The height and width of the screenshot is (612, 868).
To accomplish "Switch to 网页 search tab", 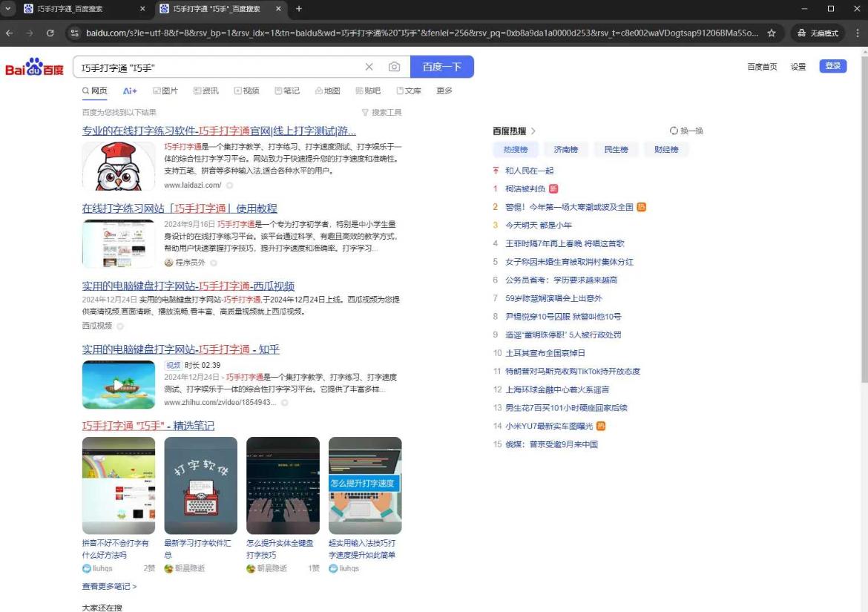I will tap(95, 91).
